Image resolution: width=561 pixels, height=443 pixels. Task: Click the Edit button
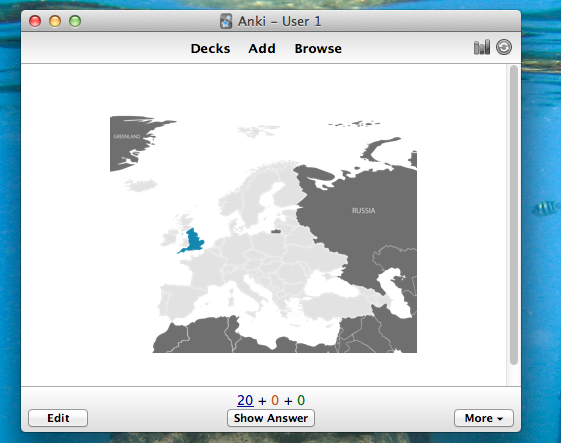click(x=58, y=418)
